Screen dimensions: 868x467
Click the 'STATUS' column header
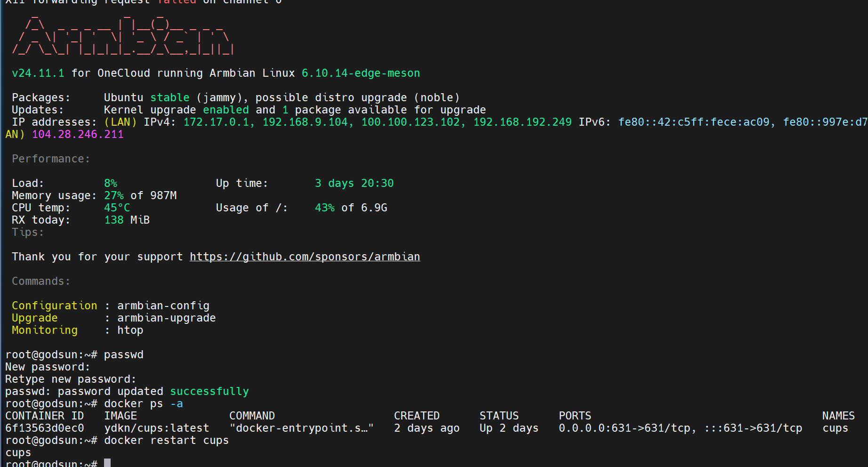pos(499,416)
